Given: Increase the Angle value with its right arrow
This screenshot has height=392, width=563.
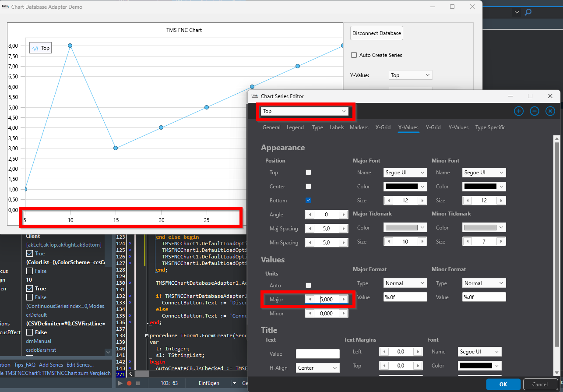Looking at the screenshot, I should coord(344,215).
